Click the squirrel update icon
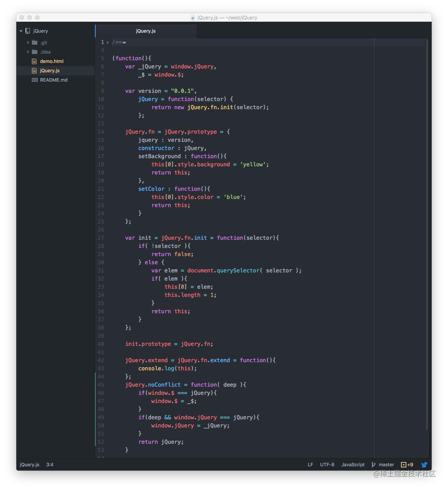This screenshot has width=448, height=490. coord(424,464)
